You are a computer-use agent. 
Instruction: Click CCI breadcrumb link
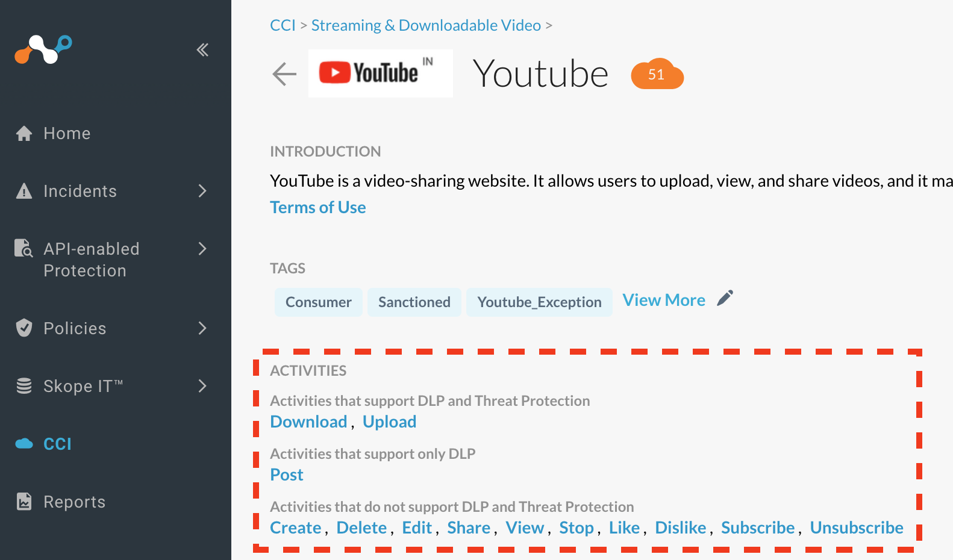click(283, 25)
